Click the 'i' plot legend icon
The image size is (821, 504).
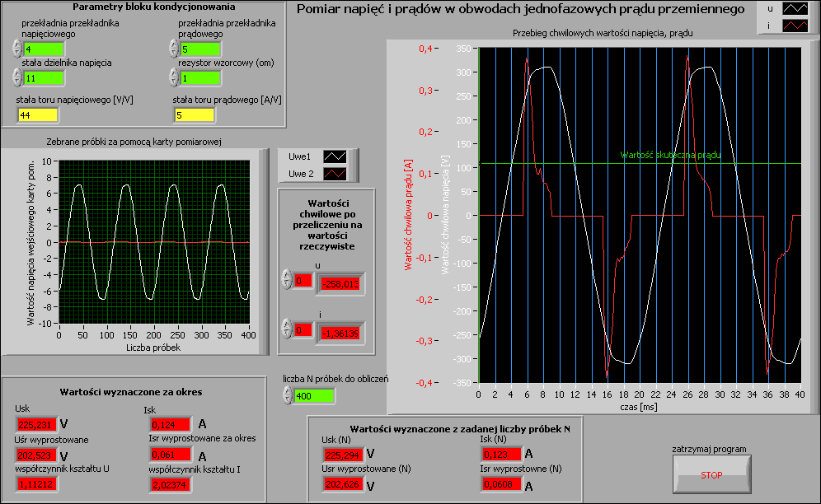tap(795, 26)
